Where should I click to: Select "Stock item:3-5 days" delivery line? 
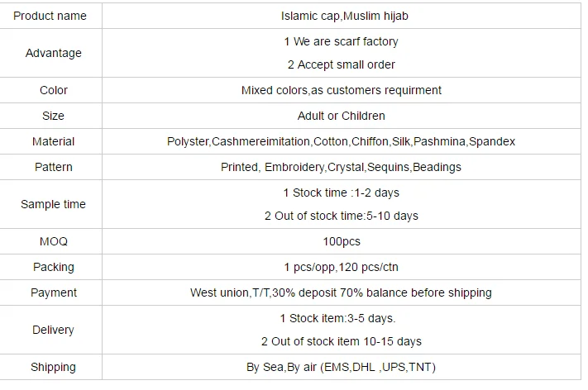point(341,318)
